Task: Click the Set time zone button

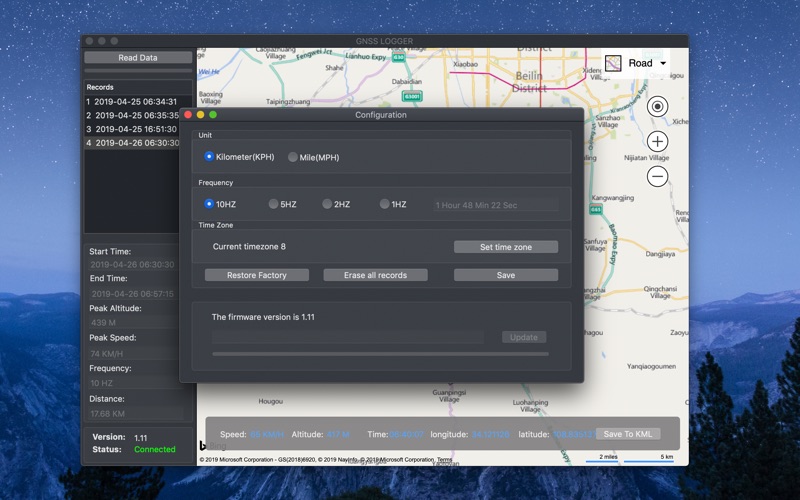Action: coord(506,247)
